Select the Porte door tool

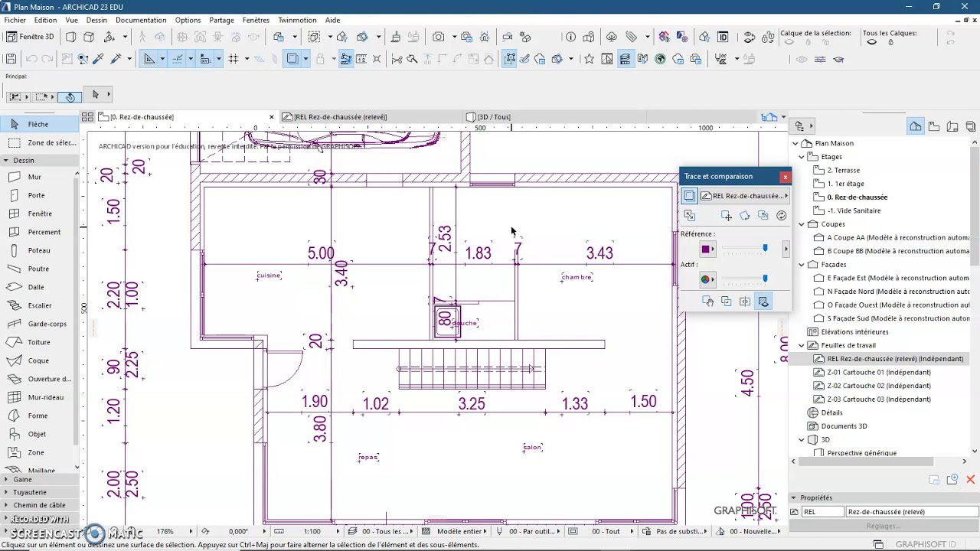tap(36, 195)
